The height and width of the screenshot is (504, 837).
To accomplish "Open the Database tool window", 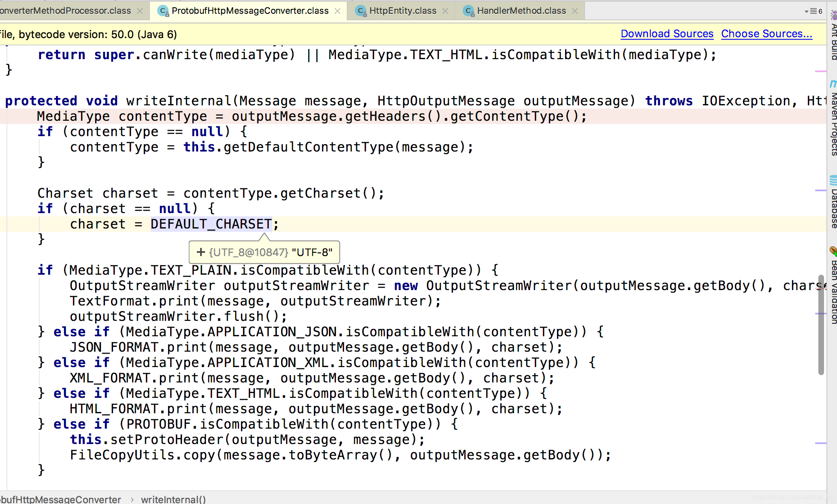I will [x=833, y=205].
